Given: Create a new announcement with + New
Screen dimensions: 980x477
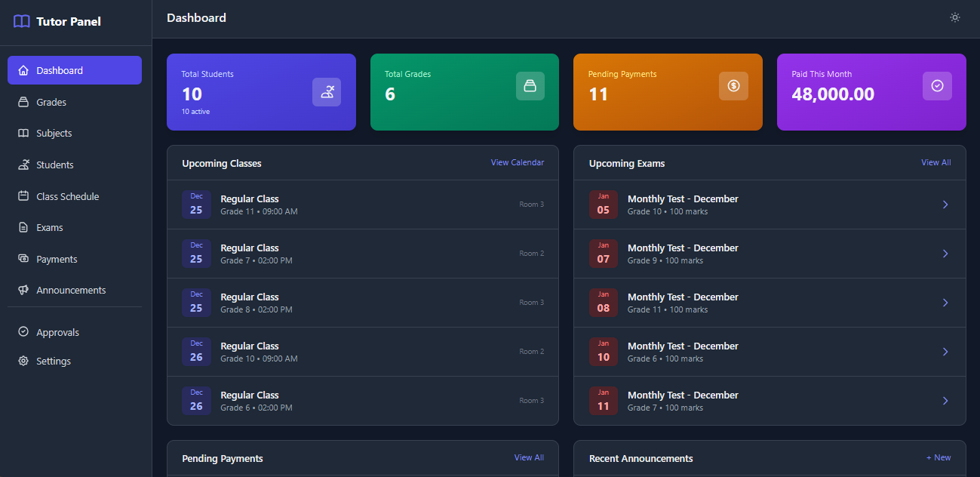Looking at the screenshot, I should click(x=939, y=457).
